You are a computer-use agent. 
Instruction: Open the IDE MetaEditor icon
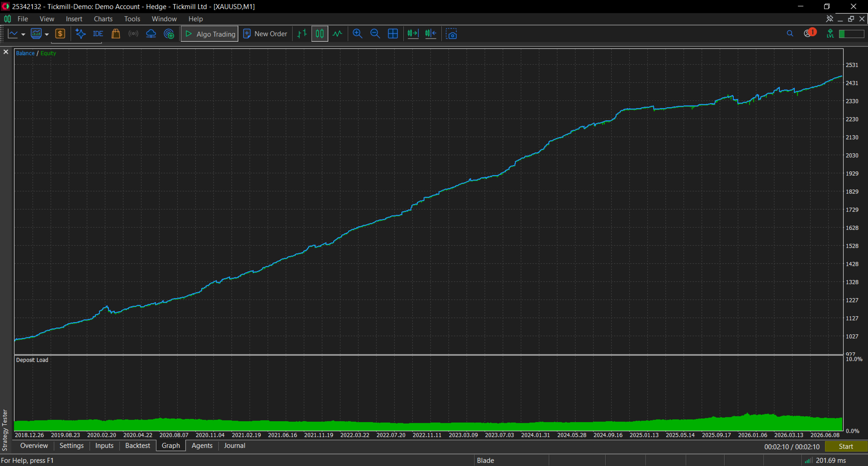(x=98, y=34)
